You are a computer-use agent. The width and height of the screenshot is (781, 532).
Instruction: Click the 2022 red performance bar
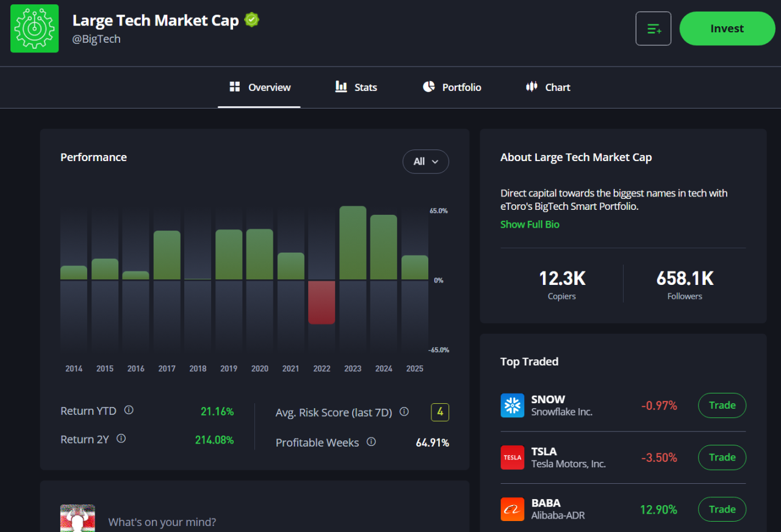(x=322, y=302)
